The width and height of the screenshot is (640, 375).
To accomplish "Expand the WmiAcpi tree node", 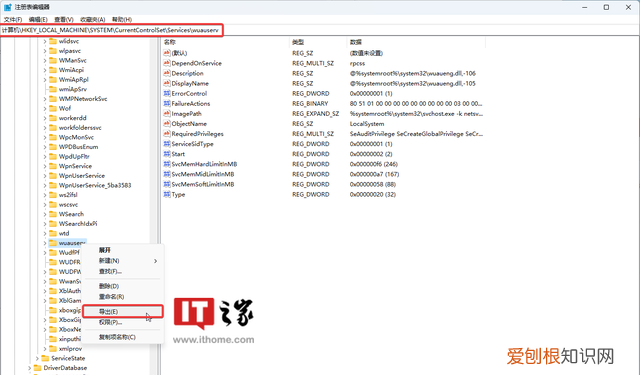I will pos(45,70).
